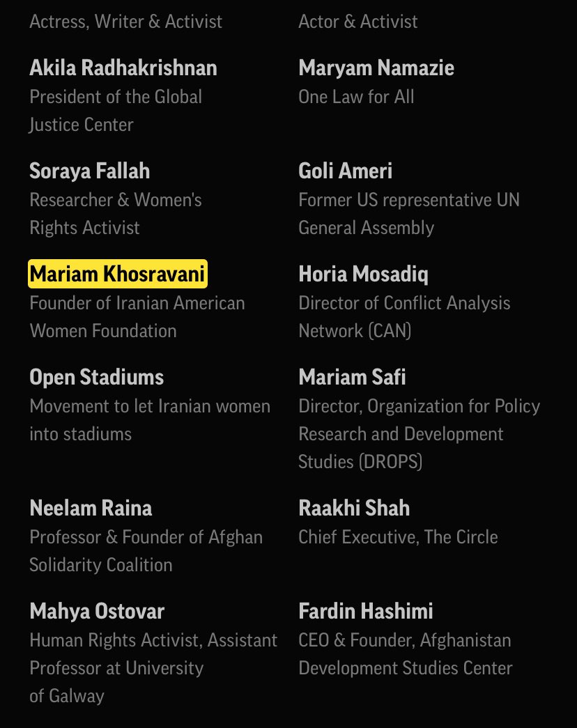Click on Maryam Namazie's name
The height and width of the screenshot is (728, 577).
(x=376, y=68)
